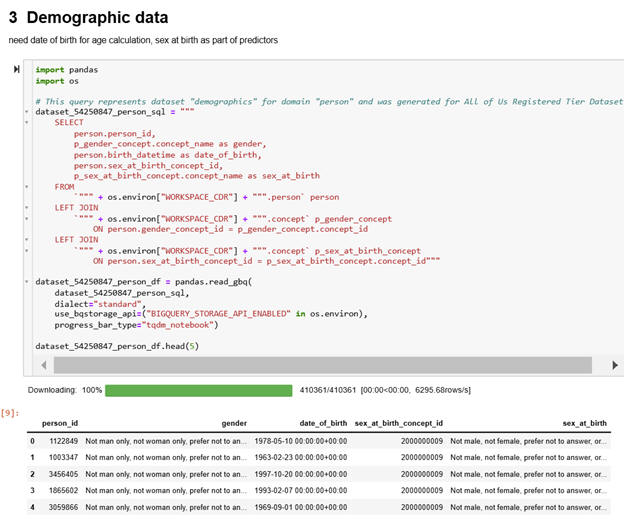Click date of birth 1963-02-23 cell
The height and width of the screenshot is (520, 624).
(301, 458)
